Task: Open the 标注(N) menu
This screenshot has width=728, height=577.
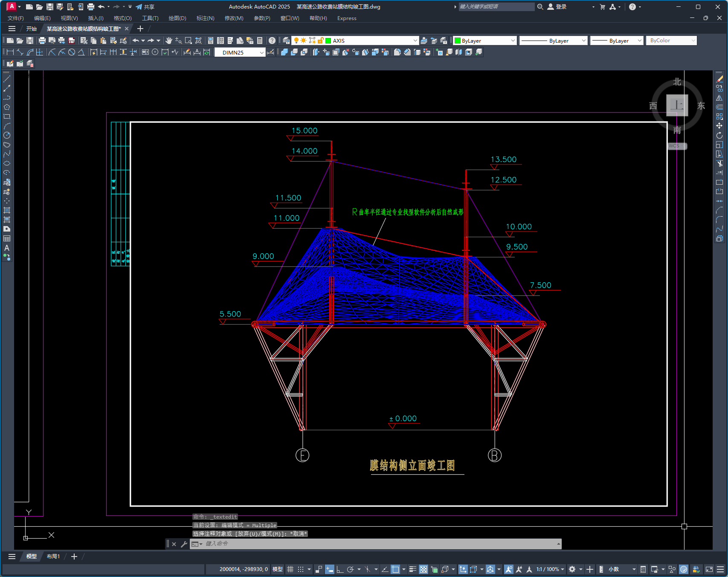Action: coord(205,18)
